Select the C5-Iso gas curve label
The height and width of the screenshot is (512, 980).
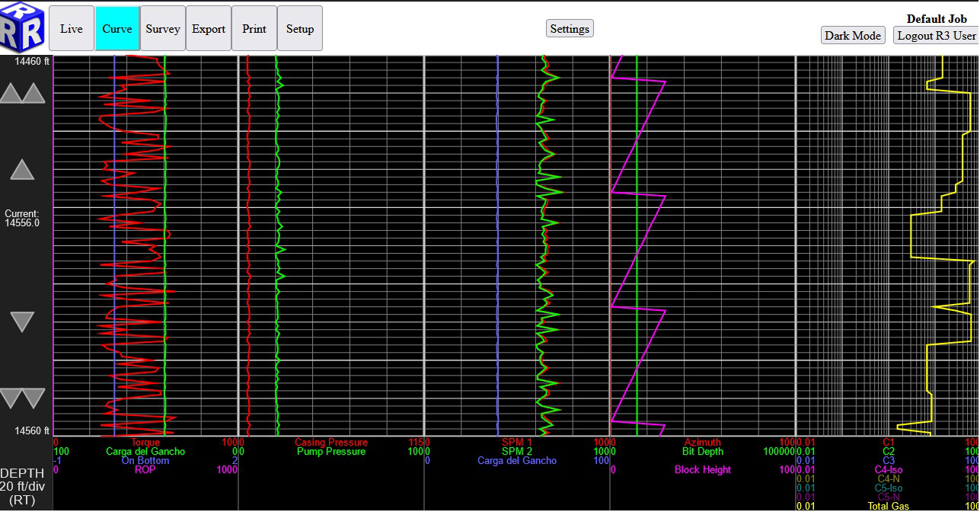coord(889,488)
